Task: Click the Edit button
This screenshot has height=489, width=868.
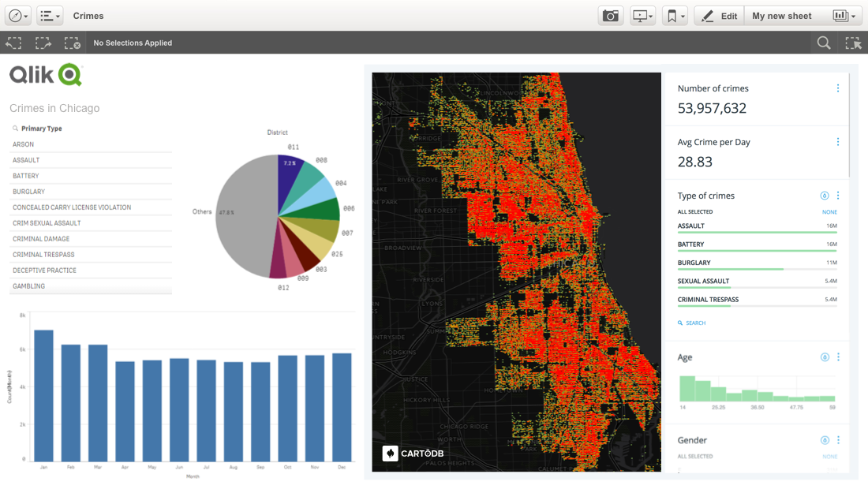Action: point(718,15)
